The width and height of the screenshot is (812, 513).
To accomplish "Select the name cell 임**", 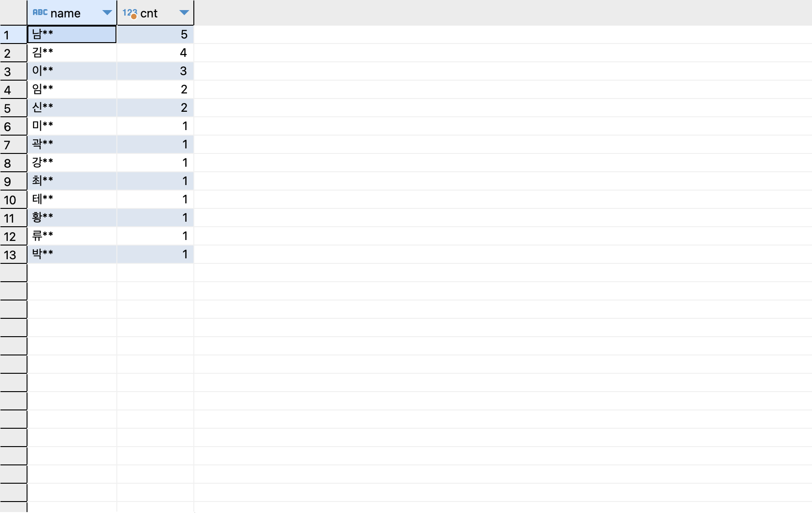I will tap(72, 89).
